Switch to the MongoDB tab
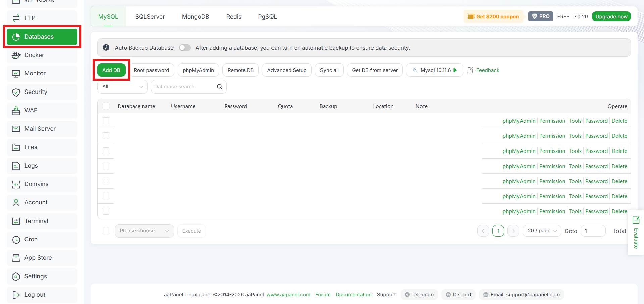644x304 pixels. click(x=195, y=17)
